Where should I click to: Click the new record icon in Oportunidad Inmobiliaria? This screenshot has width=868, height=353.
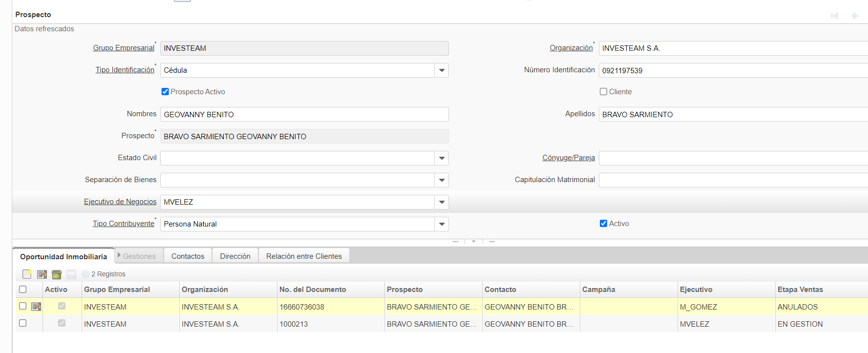pyautogui.click(x=27, y=274)
